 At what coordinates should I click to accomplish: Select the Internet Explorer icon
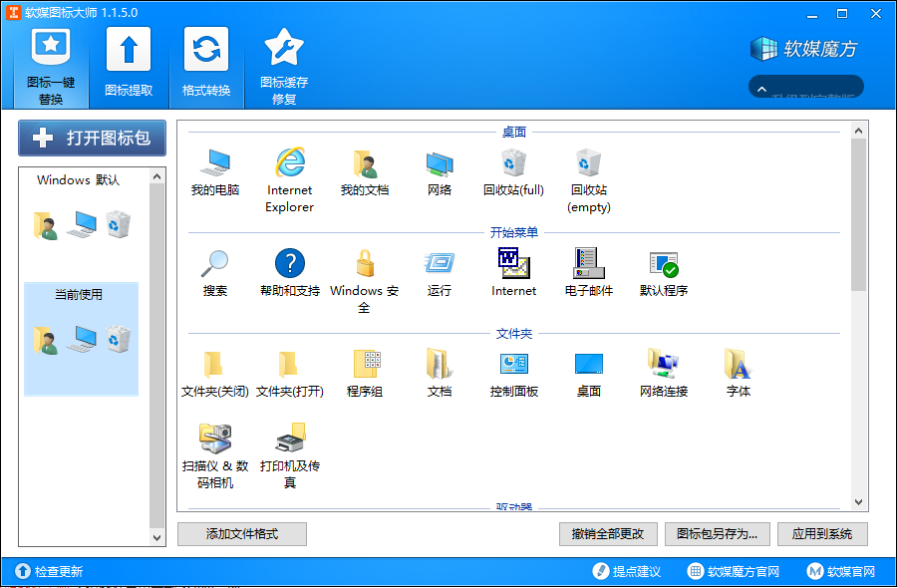(x=290, y=162)
